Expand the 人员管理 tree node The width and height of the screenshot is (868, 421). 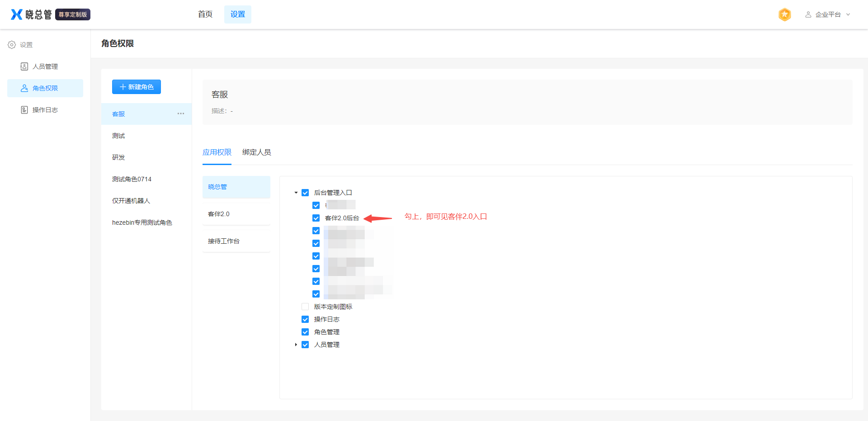click(x=296, y=345)
